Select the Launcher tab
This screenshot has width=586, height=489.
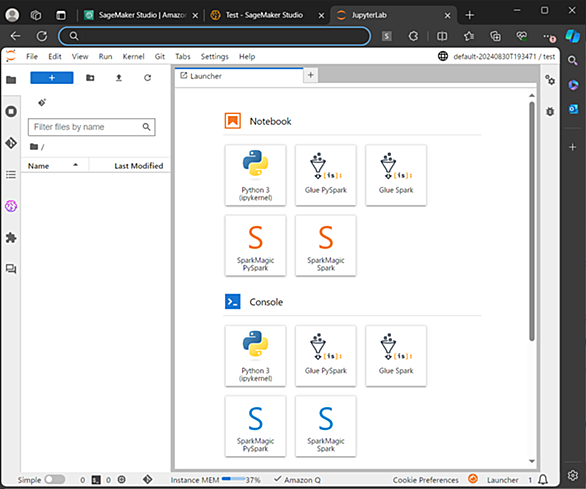point(239,76)
